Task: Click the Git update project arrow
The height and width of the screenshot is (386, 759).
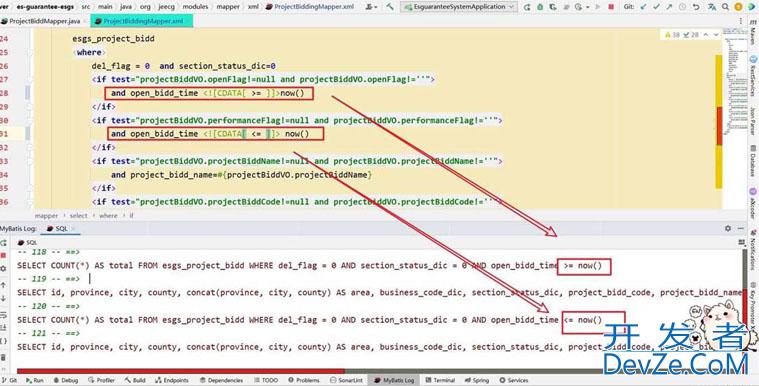Action: (643, 7)
